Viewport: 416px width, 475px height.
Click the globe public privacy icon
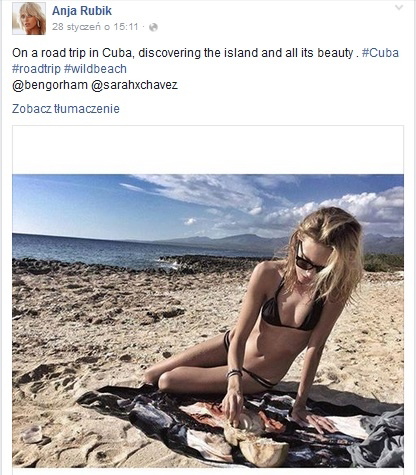(x=153, y=27)
